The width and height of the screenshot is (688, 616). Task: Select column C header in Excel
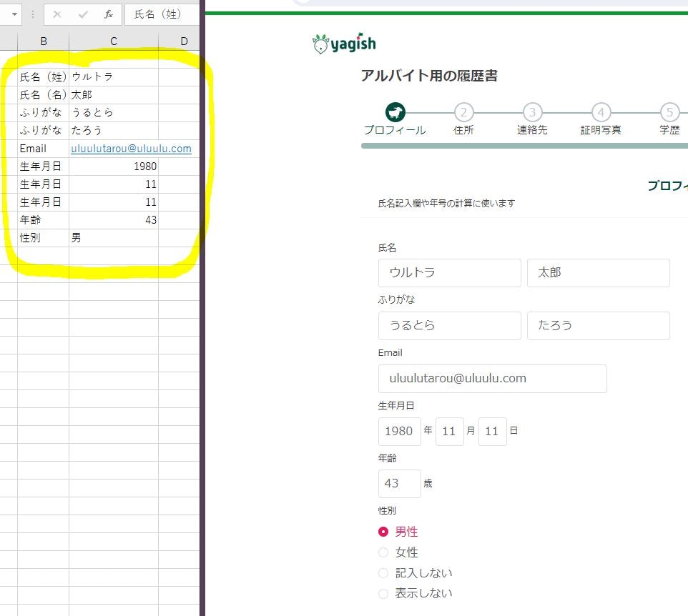pos(114,41)
